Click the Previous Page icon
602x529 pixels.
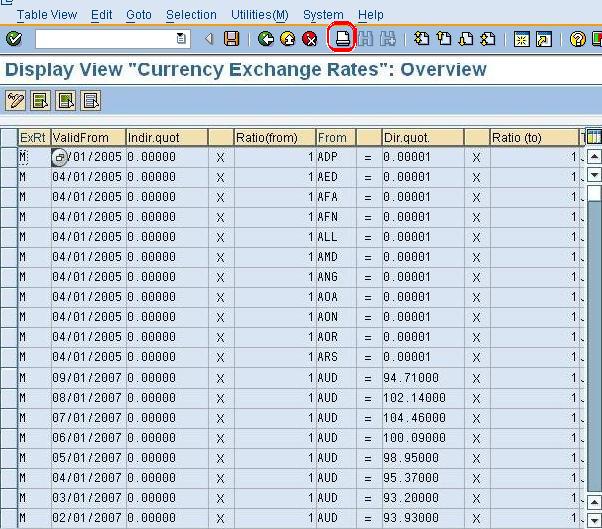click(444, 39)
